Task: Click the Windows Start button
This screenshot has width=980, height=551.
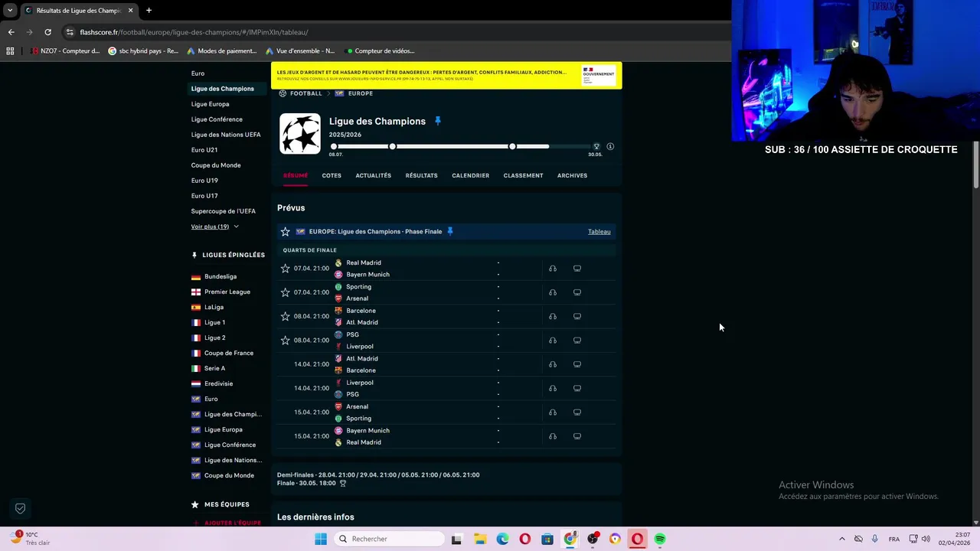Action: click(321, 539)
